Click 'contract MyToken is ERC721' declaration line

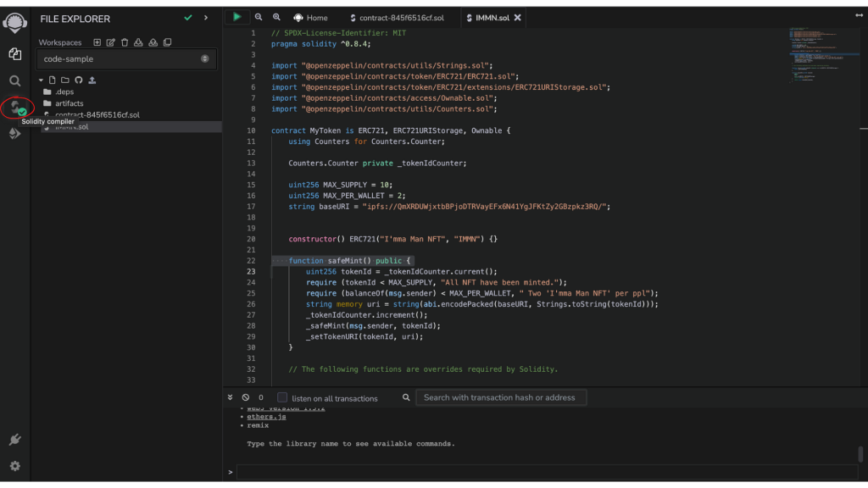coord(391,130)
